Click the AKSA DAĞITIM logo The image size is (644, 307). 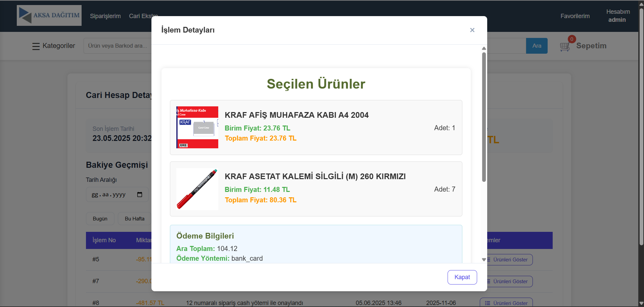click(49, 15)
